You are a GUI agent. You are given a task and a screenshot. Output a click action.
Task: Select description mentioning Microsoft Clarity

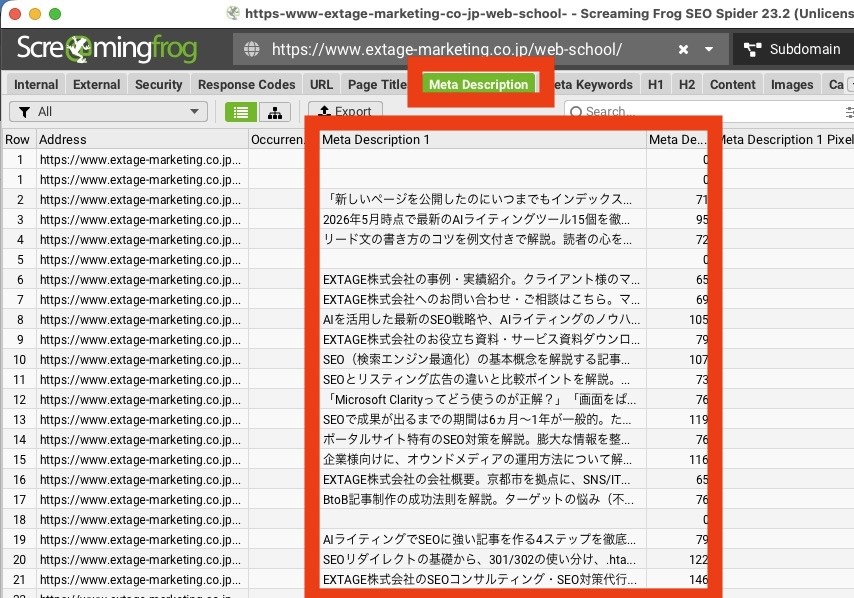pos(479,400)
